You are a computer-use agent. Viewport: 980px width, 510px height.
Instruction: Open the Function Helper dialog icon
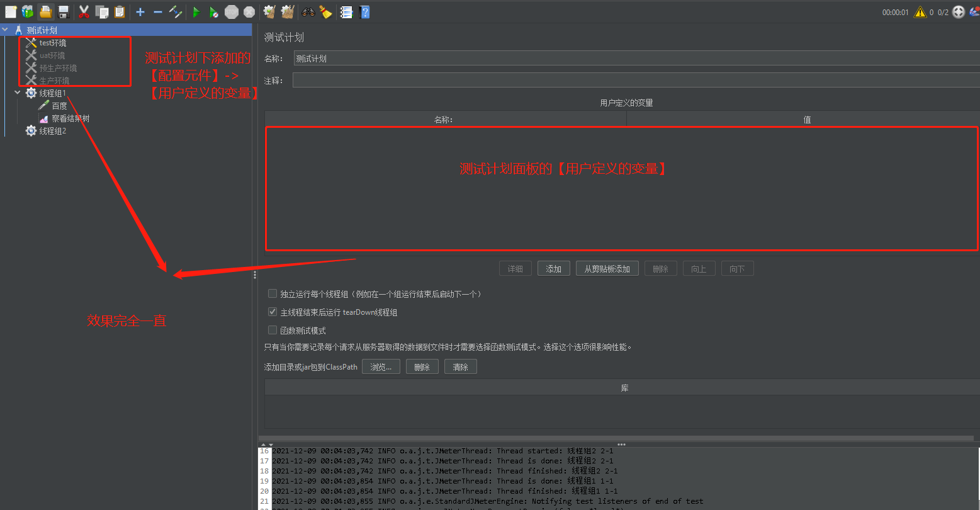point(346,11)
